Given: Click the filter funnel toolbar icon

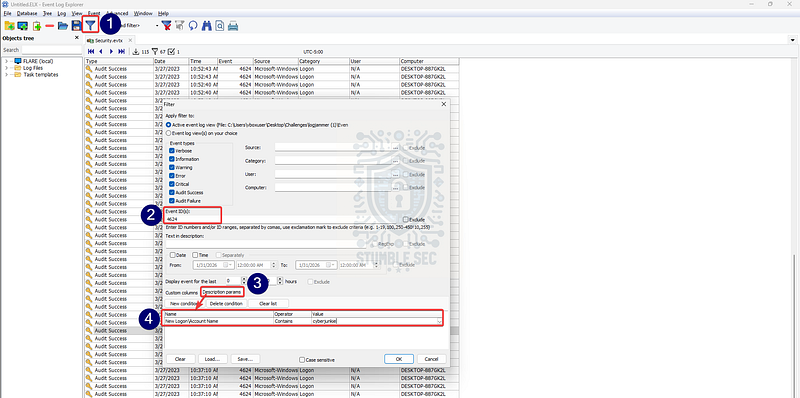Looking at the screenshot, I should click(90, 25).
